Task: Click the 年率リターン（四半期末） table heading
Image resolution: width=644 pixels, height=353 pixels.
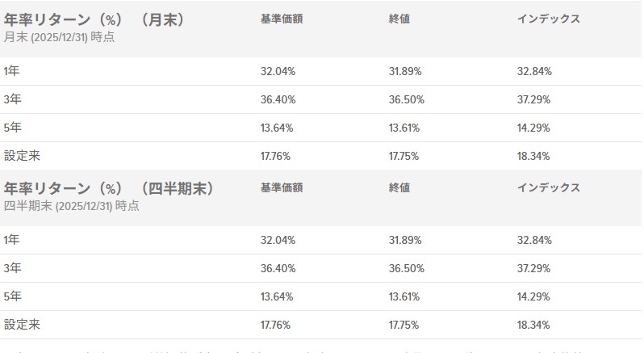Action: tap(110, 188)
